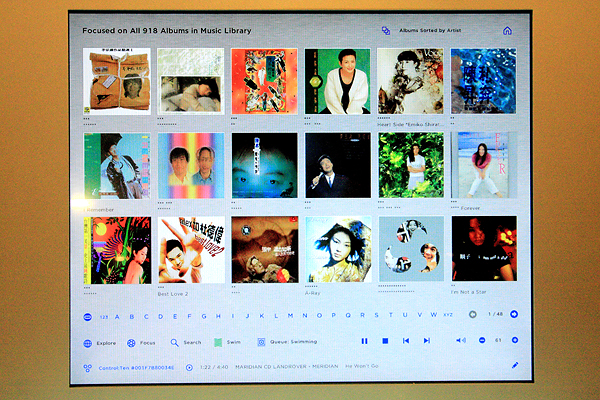Open the three-circle cutout album cover
Image resolution: width=600 pixels, height=400 pixels.
point(411,249)
